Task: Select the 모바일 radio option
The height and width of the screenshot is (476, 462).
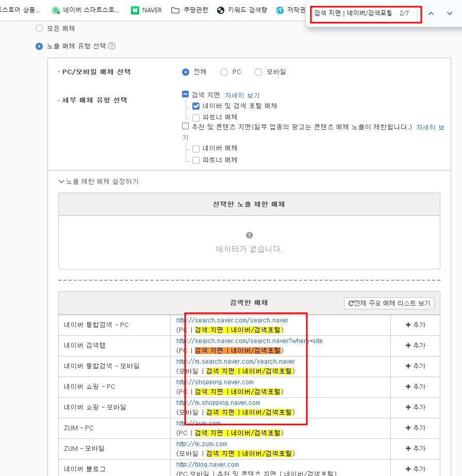Action: pyautogui.click(x=258, y=72)
